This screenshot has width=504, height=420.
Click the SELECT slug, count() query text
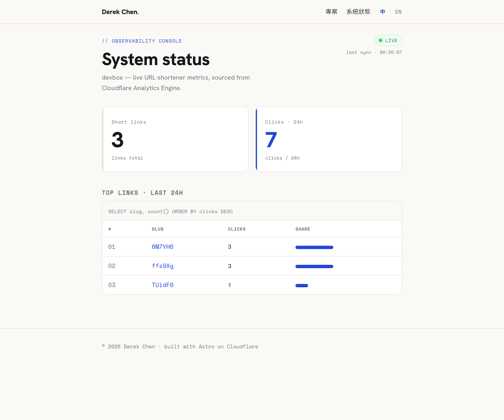[170, 211]
